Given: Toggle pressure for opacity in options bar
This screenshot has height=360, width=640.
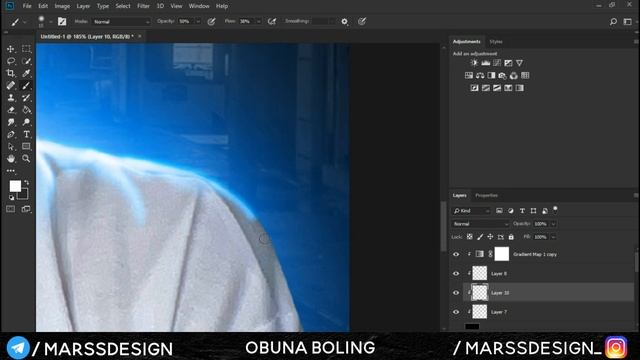Looking at the screenshot, I should tap(211, 22).
